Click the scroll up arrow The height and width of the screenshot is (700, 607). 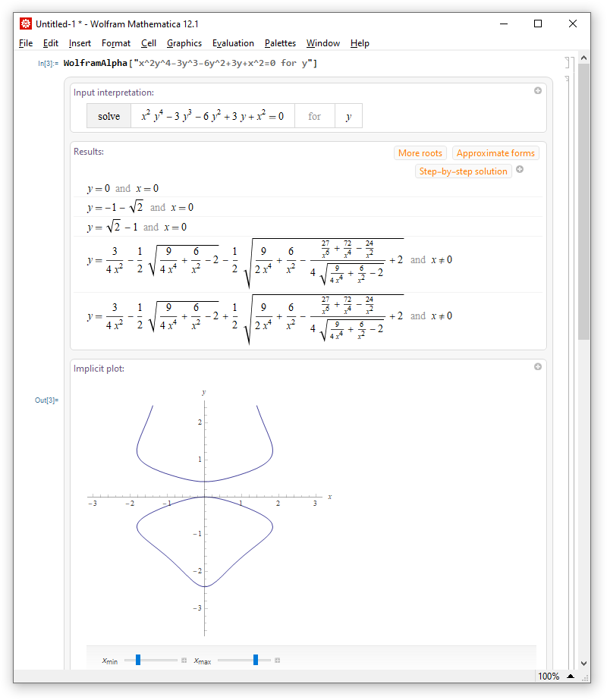tap(583, 58)
